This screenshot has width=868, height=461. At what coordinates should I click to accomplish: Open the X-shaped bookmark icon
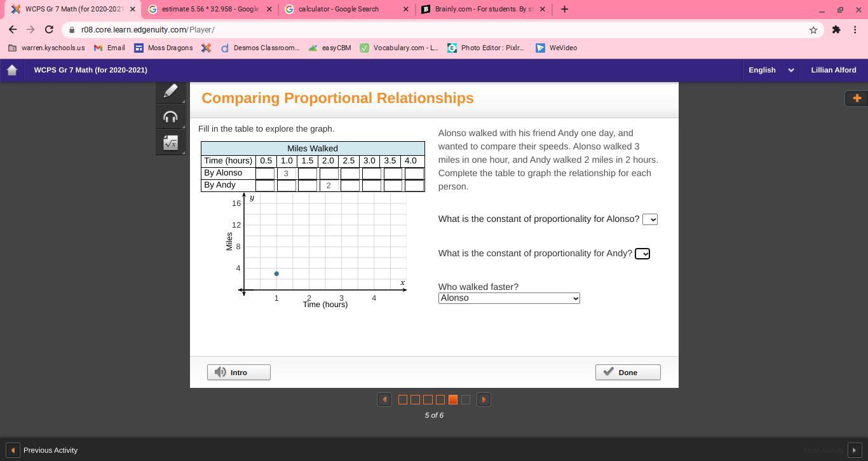pos(206,48)
